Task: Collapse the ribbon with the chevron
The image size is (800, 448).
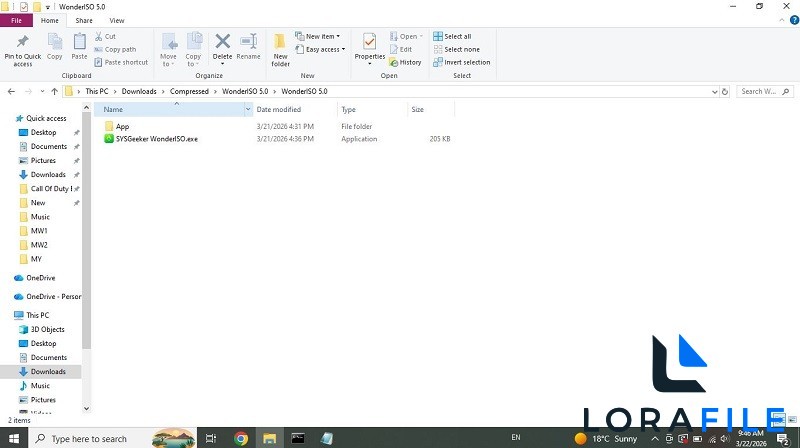Action: click(782, 20)
